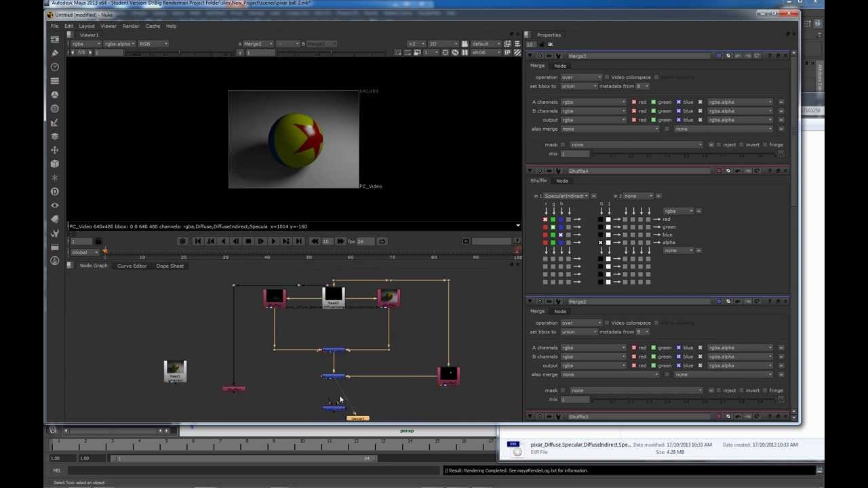Open the Channel nodes toolbar icon

pos(55,81)
